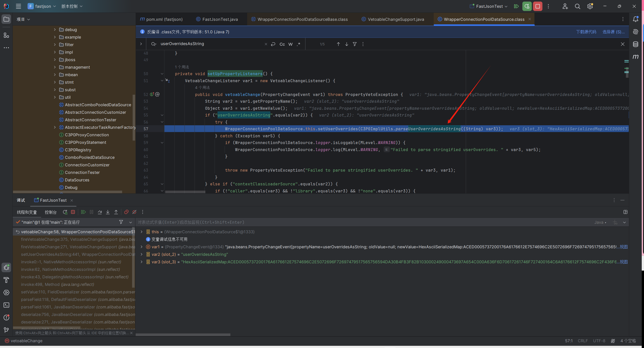Click Step Out in debug toolbar

116,212
